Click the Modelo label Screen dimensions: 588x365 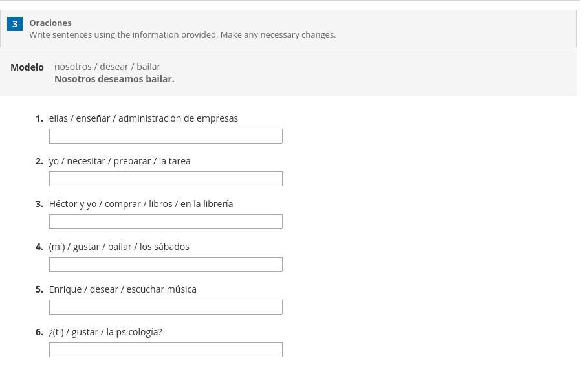click(27, 67)
